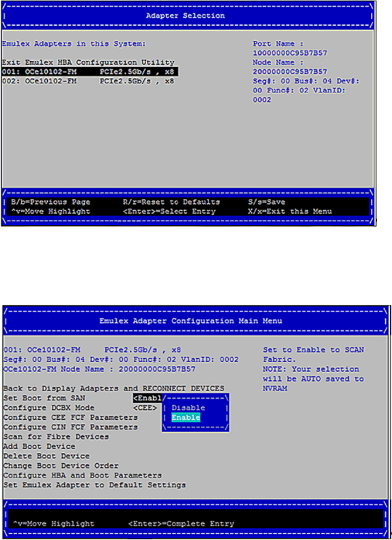Open Configure CEE FCF Parameters
This screenshot has height=540, width=392.
tap(71, 418)
